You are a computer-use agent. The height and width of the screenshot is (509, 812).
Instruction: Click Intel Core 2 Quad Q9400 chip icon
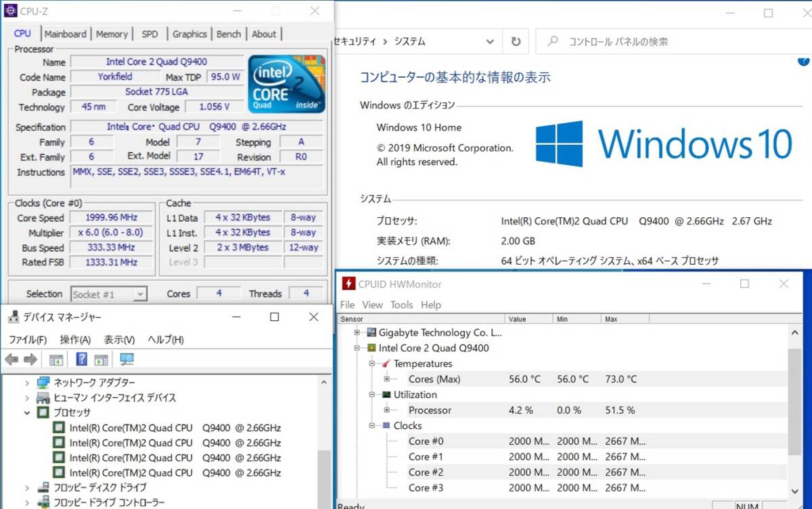click(x=371, y=348)
